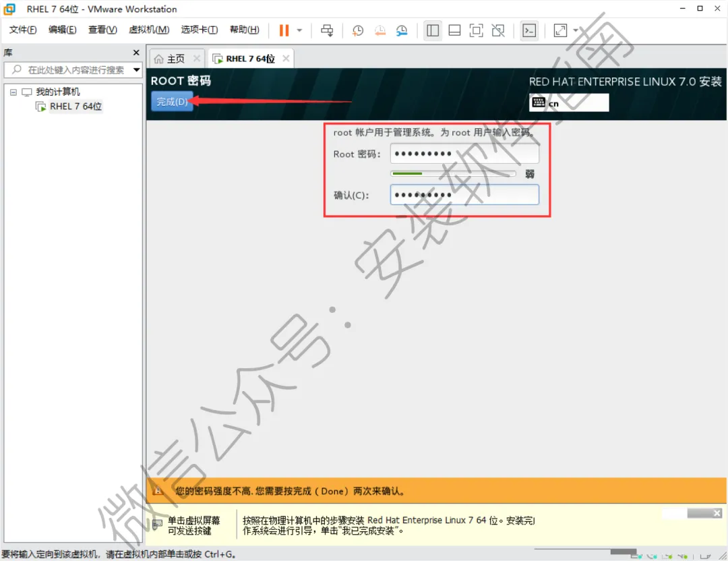The image size is (728, 561).
Task: Close the library panel
Action: [136, 53]
